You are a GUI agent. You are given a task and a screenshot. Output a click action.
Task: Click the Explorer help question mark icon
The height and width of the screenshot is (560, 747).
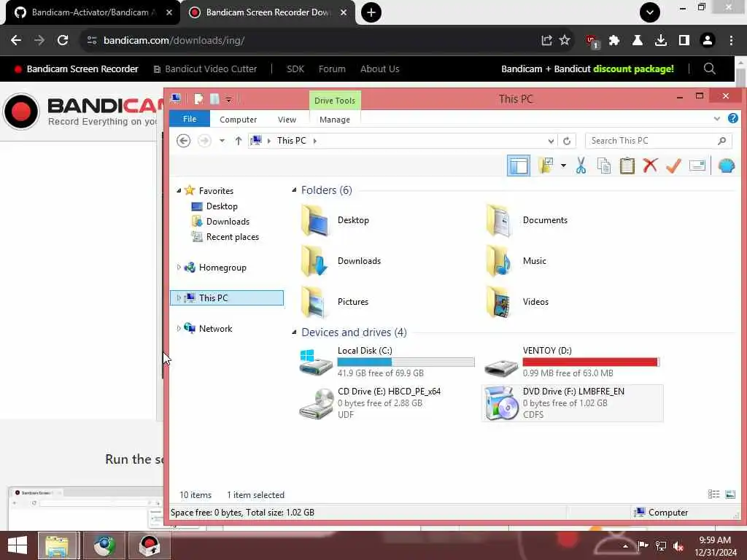(732, 118)
